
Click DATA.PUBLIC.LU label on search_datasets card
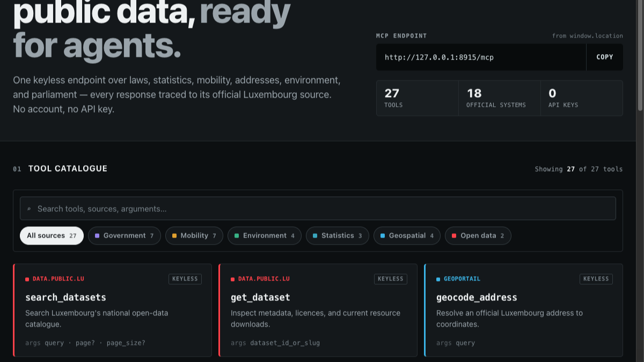point(58,279)
